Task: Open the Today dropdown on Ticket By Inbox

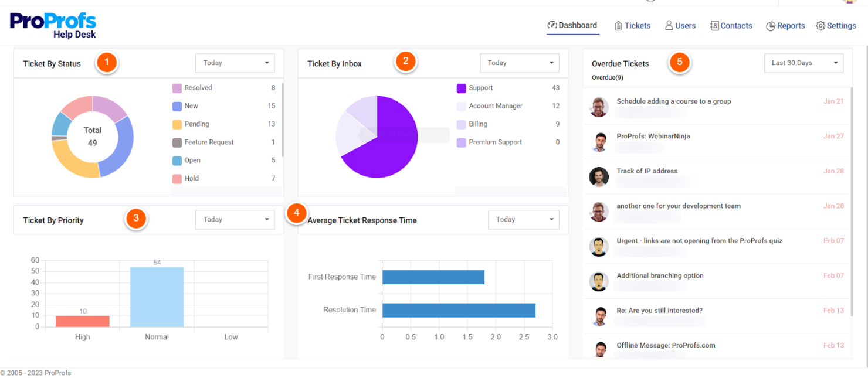Action: pos(519,63)
